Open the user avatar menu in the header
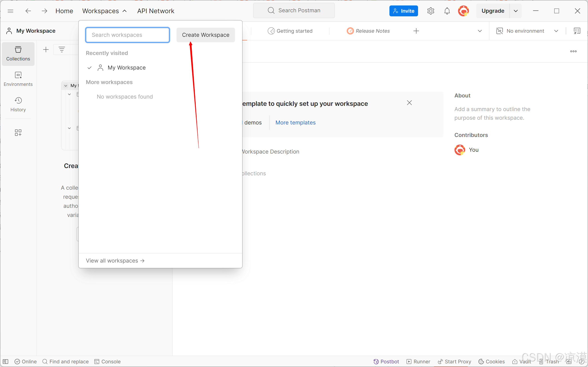The height and width of the screenshot is (367, 588). (463, 11)
